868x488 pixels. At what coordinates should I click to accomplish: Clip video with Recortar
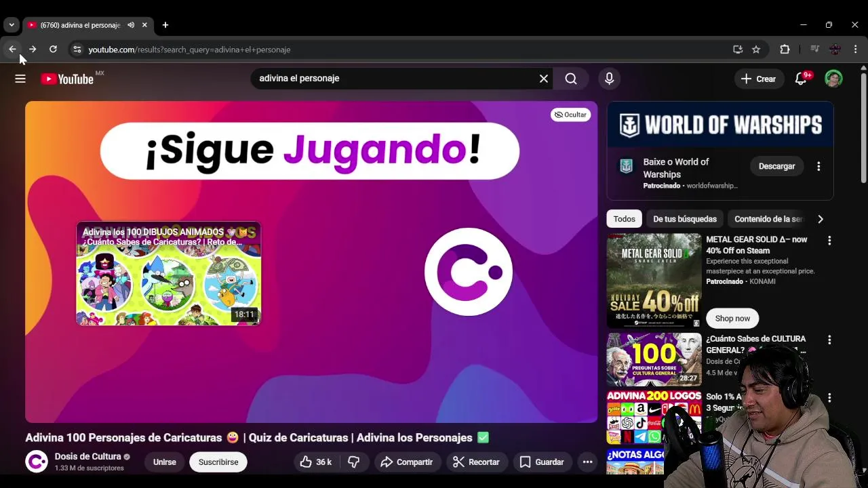pyautogui.click(x=476, y=462)
